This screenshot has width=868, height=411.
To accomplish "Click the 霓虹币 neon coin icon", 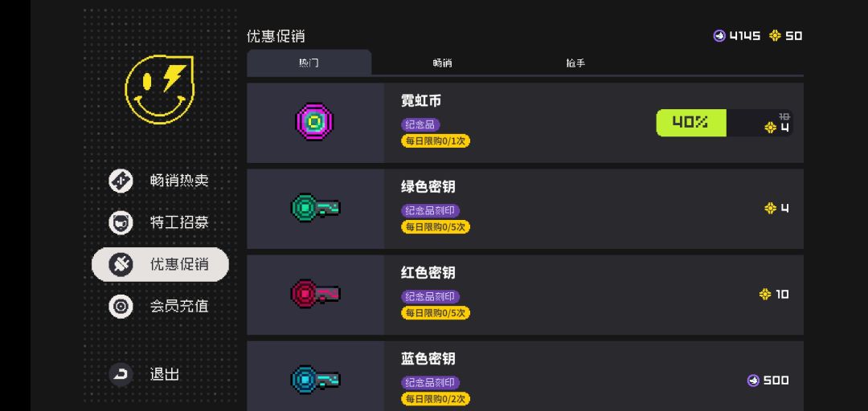I will coord(315,122).
